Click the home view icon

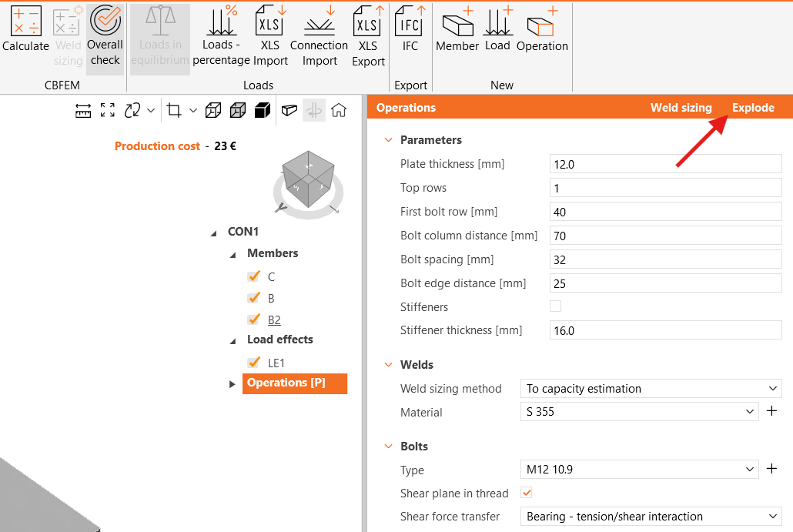(x=339, y=111)
